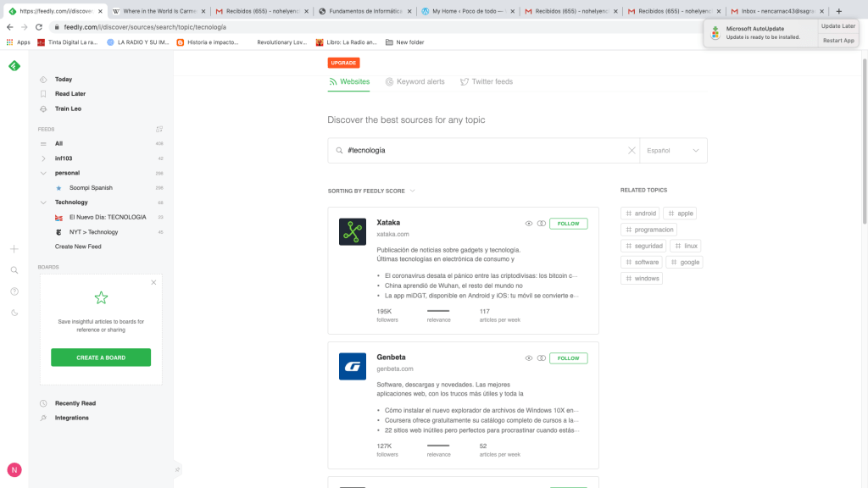
Task: Open search via the left rail magnifier
Action: click(x=14, y=270)
